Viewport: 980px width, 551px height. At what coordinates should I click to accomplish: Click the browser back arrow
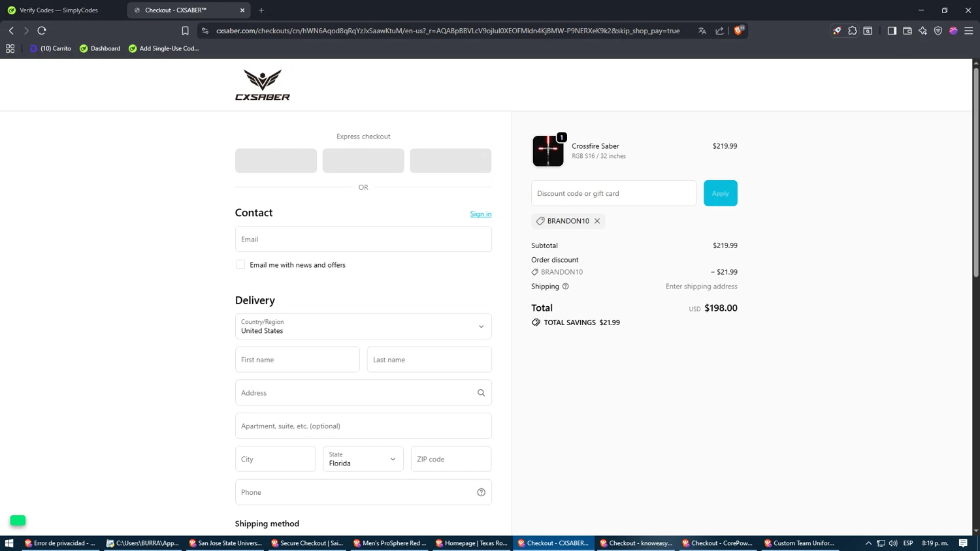point(11,31)
